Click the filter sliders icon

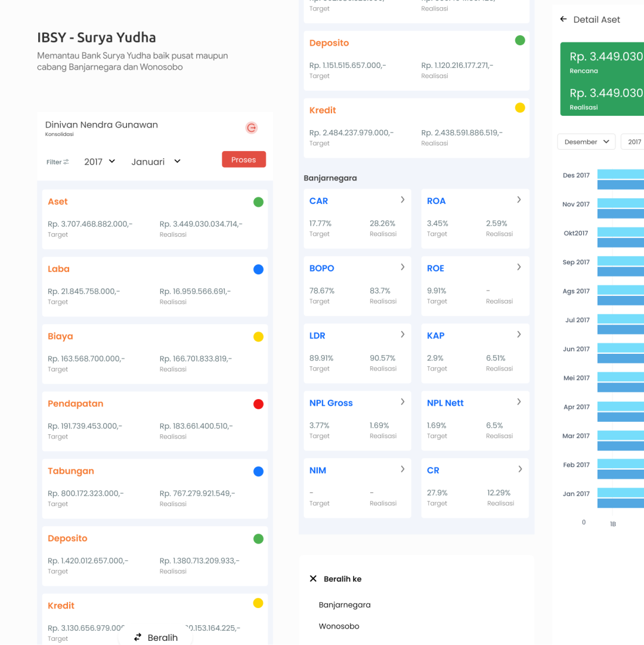pos(66,162)
